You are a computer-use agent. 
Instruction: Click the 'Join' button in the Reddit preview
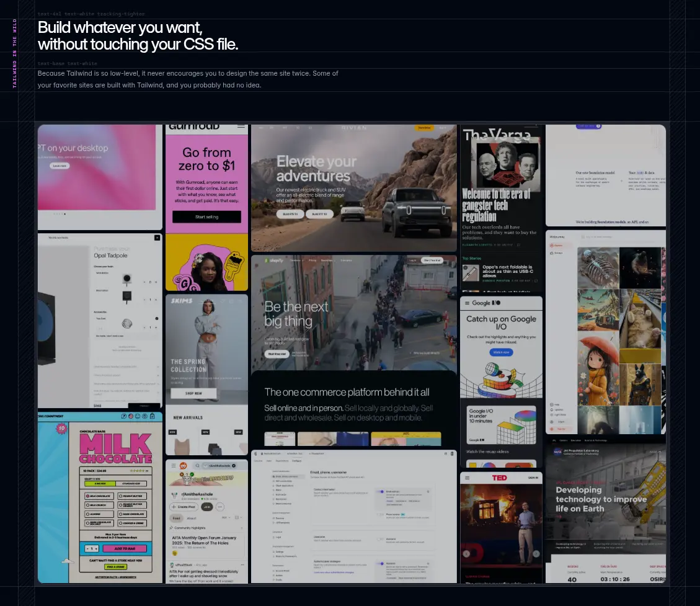pyautogui.click(x=207, y=507)
